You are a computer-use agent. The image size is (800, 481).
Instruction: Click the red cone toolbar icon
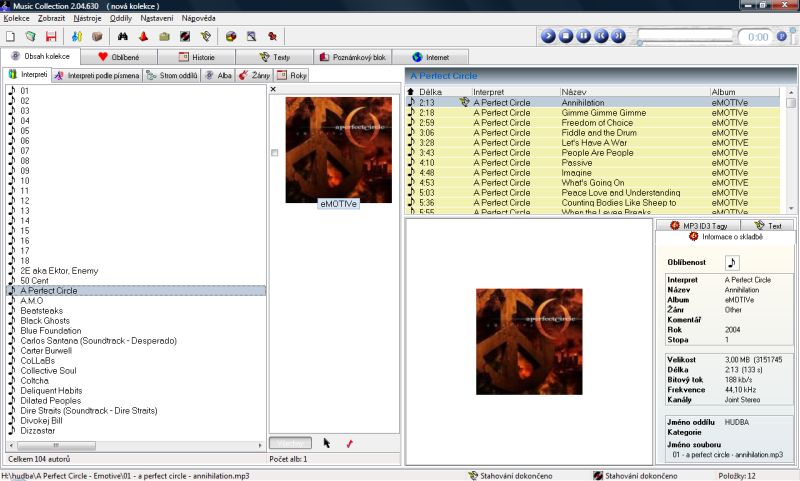click(143, 36)
